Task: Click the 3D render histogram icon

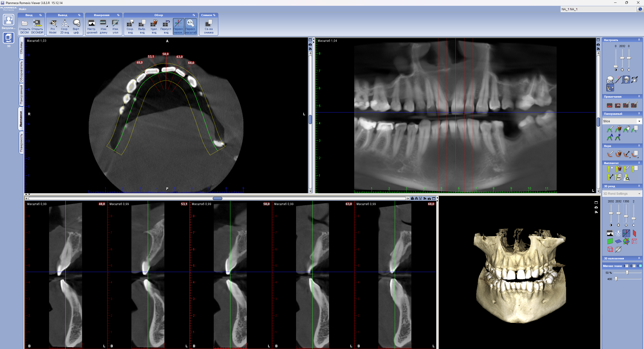Action: 610,233
